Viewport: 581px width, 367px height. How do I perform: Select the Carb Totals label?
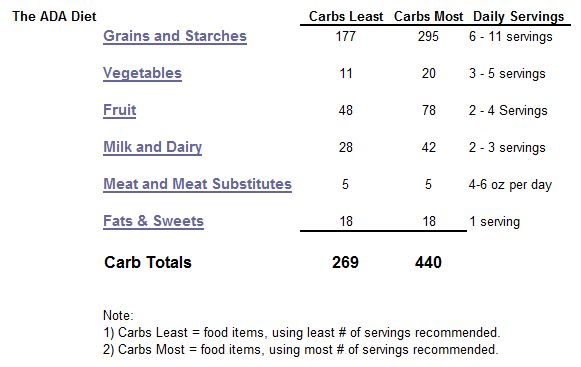point(148,262)
